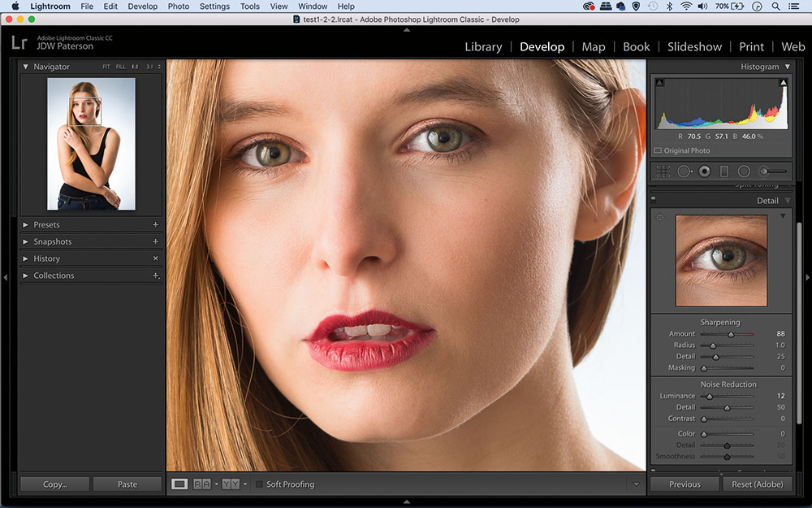This screenshot has height=508, width=812.
Task: Click the Before/After left-right view icon
Action: pyautogui.click(x=202, y=484)
